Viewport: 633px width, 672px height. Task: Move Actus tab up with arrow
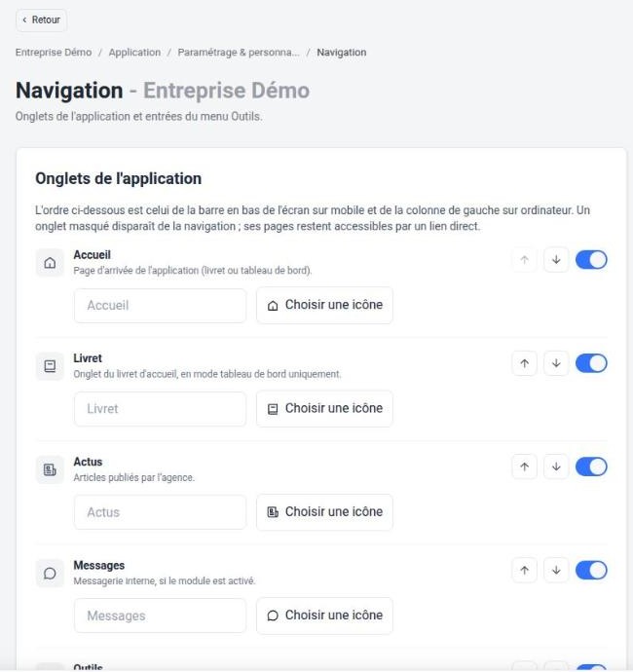(524, 467)
